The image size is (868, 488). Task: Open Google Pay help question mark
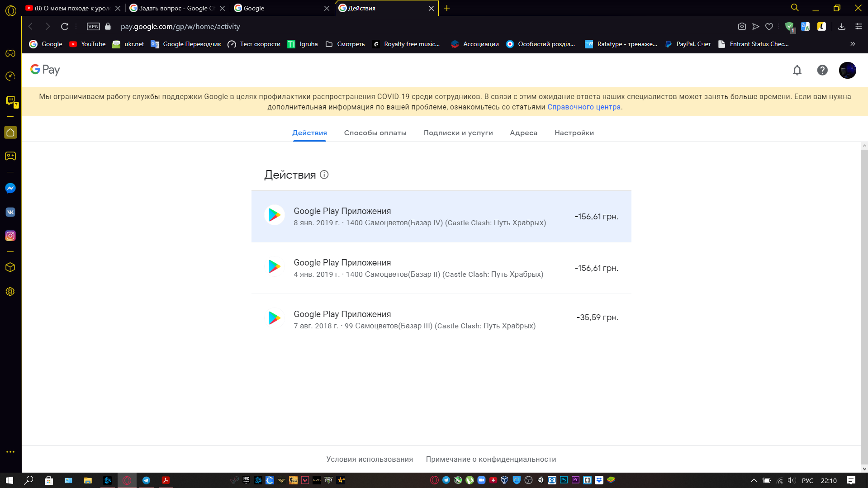pos(822,70)
